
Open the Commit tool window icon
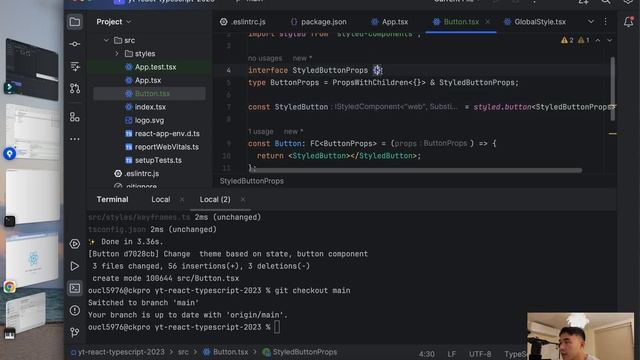pyautogui.click(x=75, y=44)
